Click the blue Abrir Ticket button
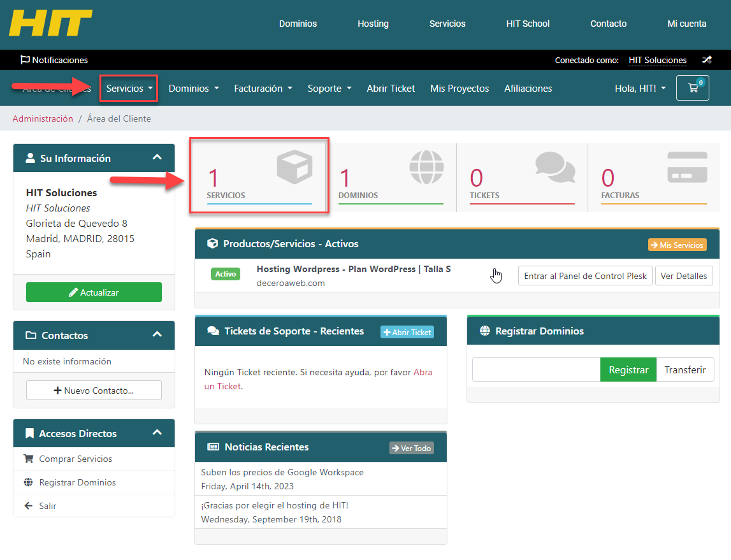Screen dimensions: 731x560 407,332
